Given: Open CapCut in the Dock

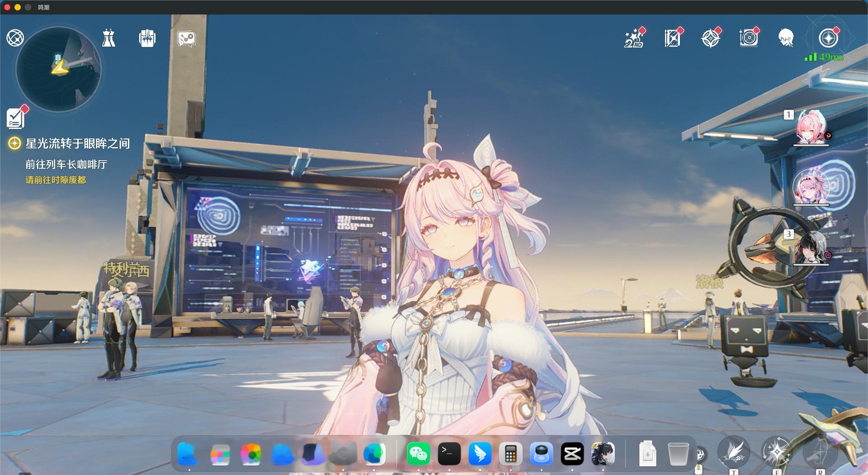Looking at the screenshot, I should point(572,454).
